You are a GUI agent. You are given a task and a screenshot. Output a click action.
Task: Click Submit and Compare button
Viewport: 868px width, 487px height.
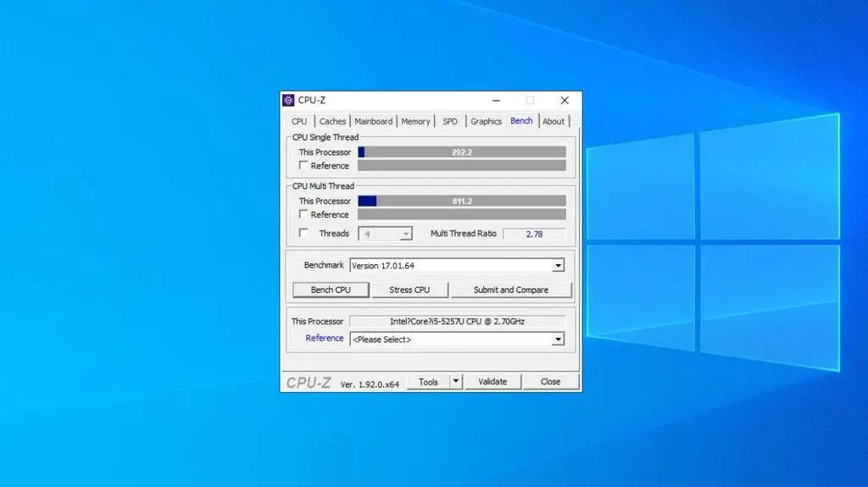coord(511,290)
